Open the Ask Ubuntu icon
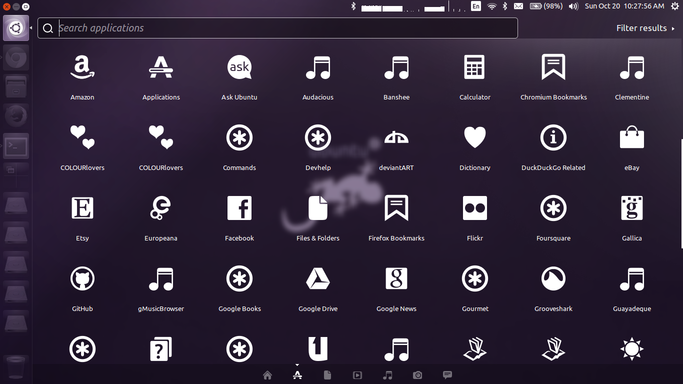Viewport: 683px width, 384px height. (x=239, y=67)
